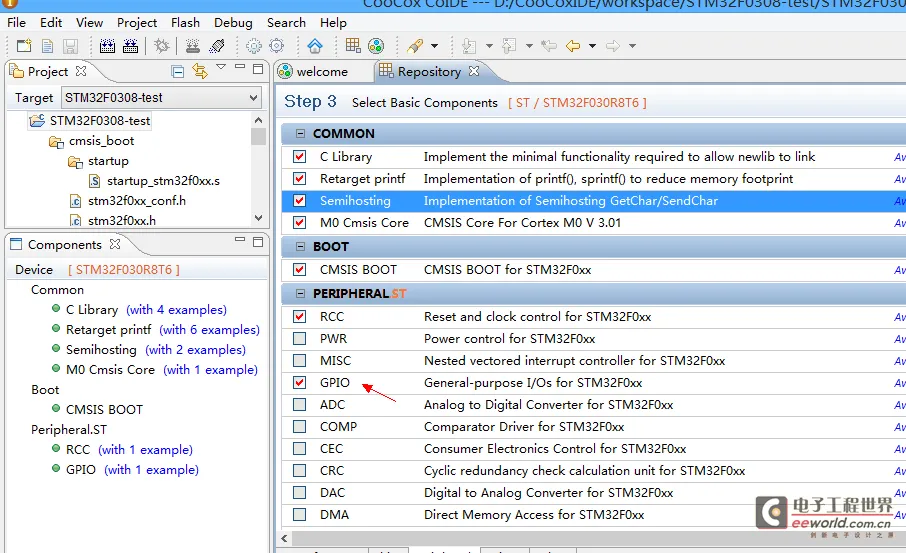Click the Search flashlight toolbar icon

pos(415,46)
